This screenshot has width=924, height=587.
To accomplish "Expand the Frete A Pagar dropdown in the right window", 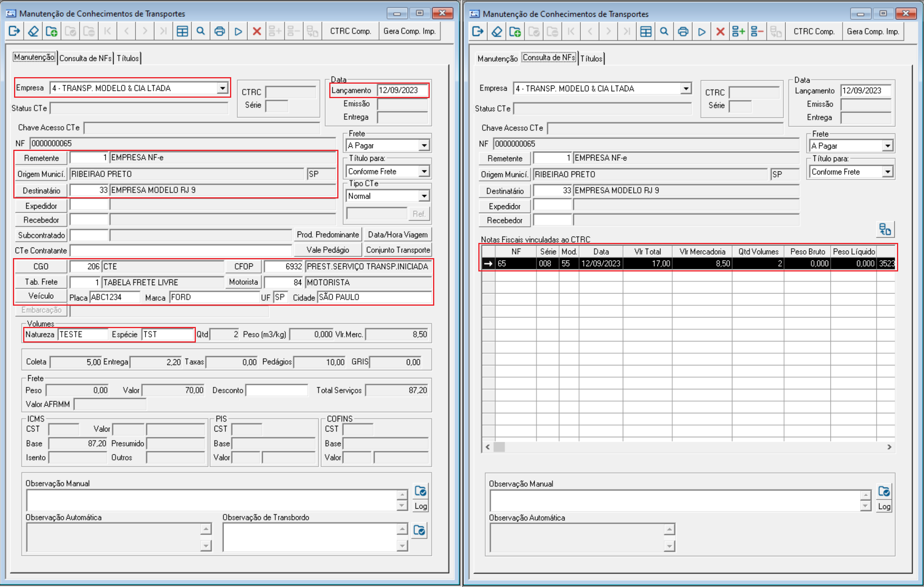I will coord(887,146).
